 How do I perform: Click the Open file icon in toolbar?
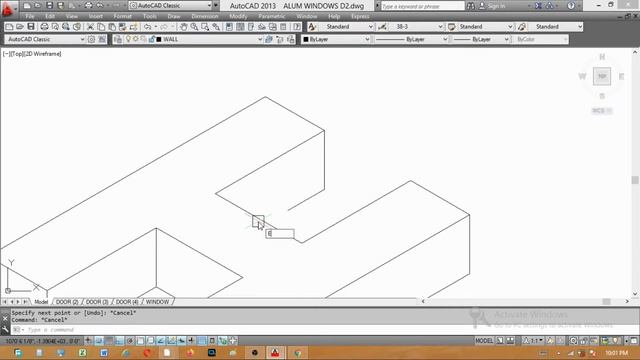tap(20, 27)
